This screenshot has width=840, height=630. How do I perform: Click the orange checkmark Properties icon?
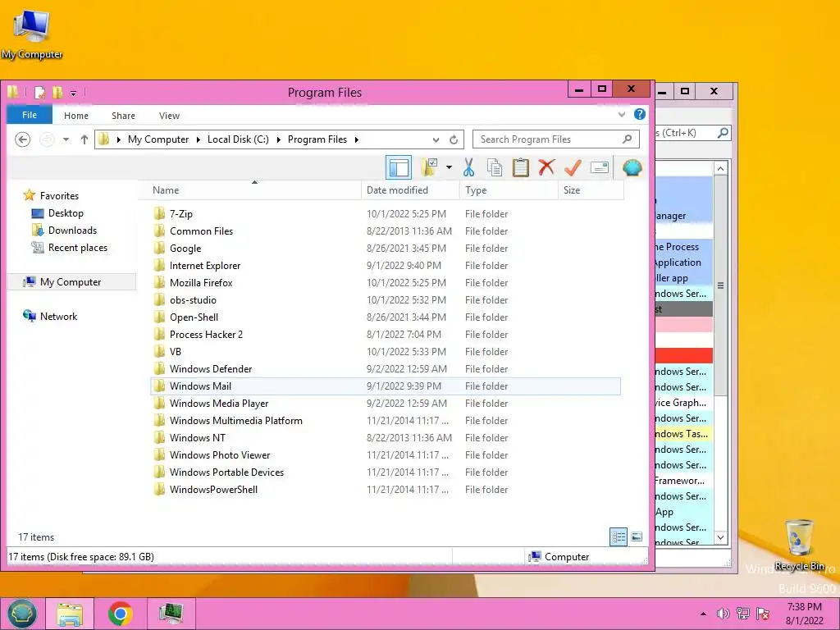pos(573,167)
